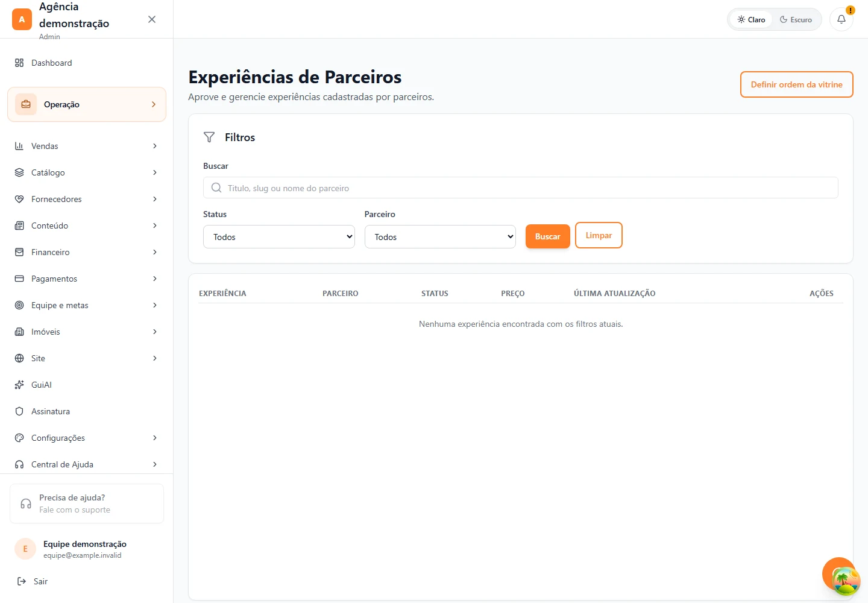Expand the Catálogo submenu chevron

click(155, 172)
